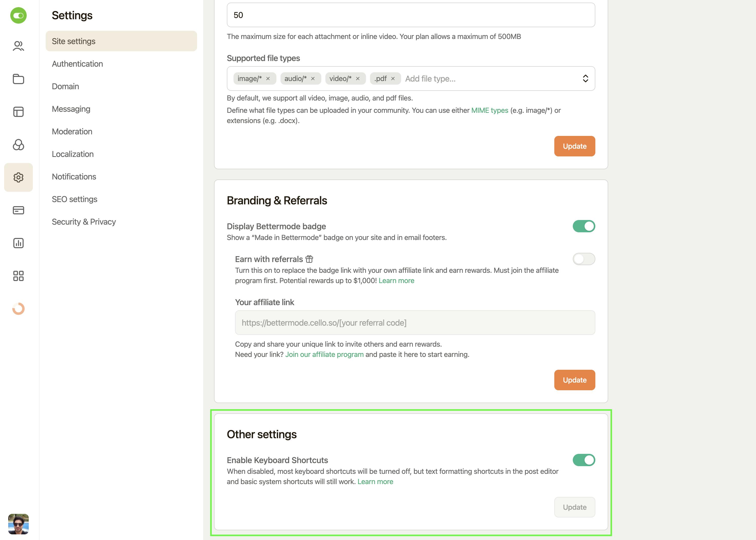The width and height of the screenshot is (756, 540).
Task: Go to Security & Privacy settings
Action: coord(84,222)
